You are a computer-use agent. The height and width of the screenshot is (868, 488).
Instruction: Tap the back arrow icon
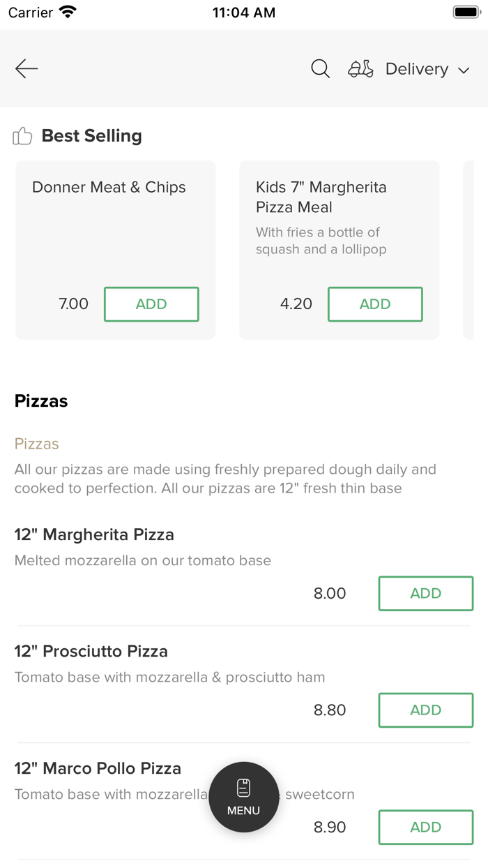coord(26,68)
